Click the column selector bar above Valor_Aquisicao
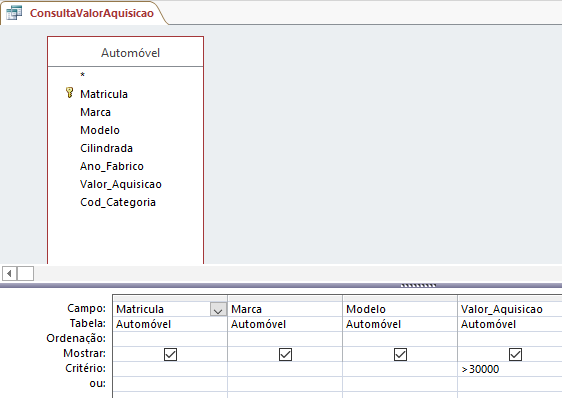562x398 pixels. [x=510, y=298]
